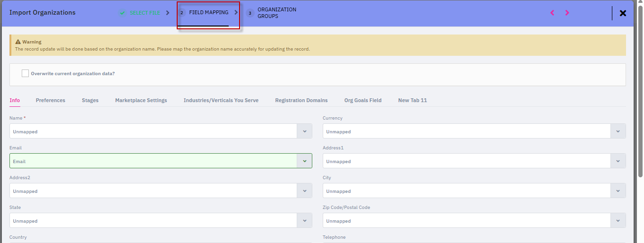644x243 pixels.
Task: Click the green Select File checkmark icon
Action: pyautogui.click(x=122, y=13)
